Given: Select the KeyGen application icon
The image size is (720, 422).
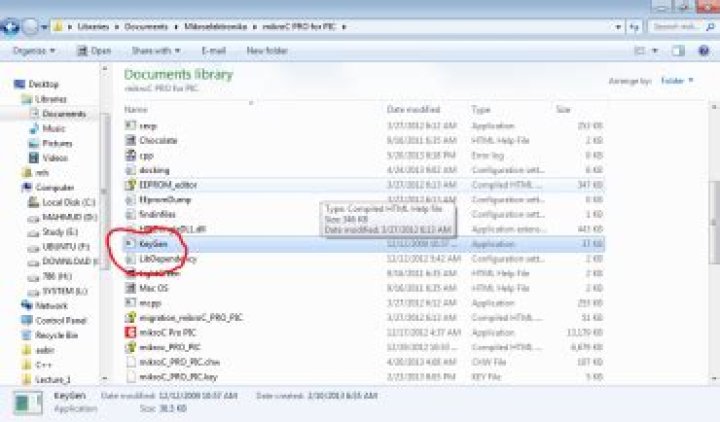Looking at the screenshot, I should pos(131,244).
